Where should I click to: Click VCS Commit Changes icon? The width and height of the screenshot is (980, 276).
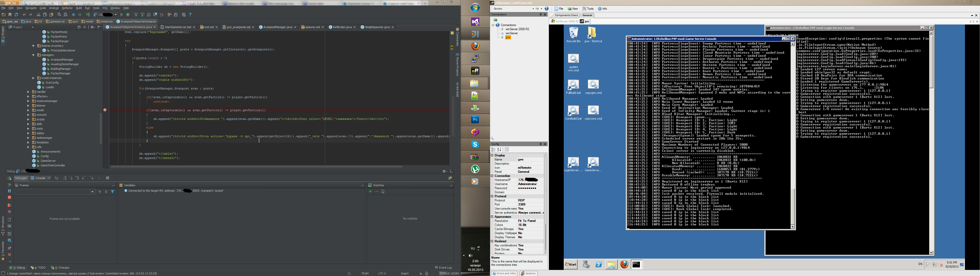(x=142, y=15)
